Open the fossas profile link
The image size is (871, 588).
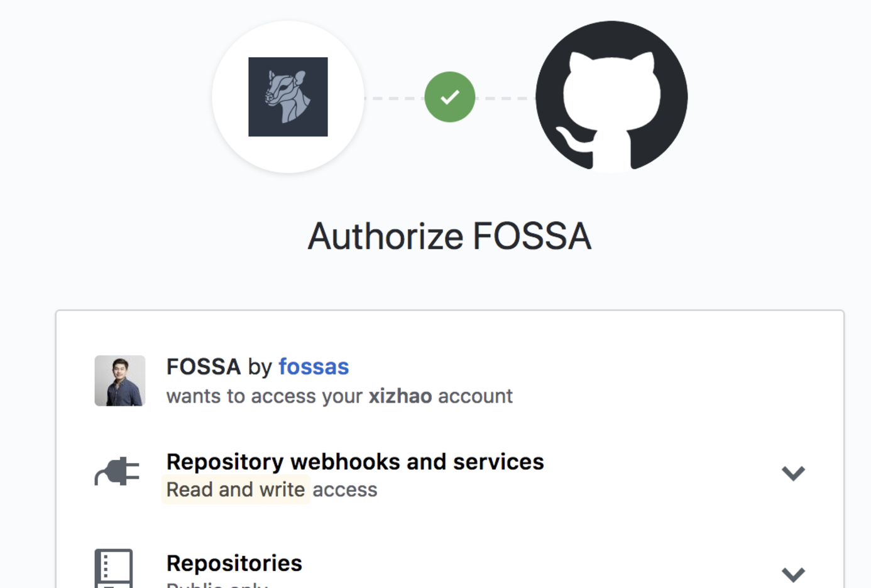point(314,366)
